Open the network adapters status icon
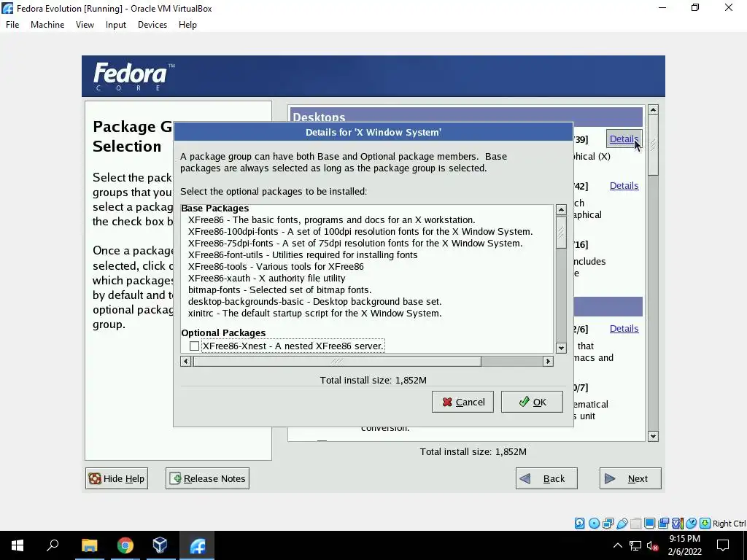The width and height of the screenshot is (747, 560). click(608, 524)
